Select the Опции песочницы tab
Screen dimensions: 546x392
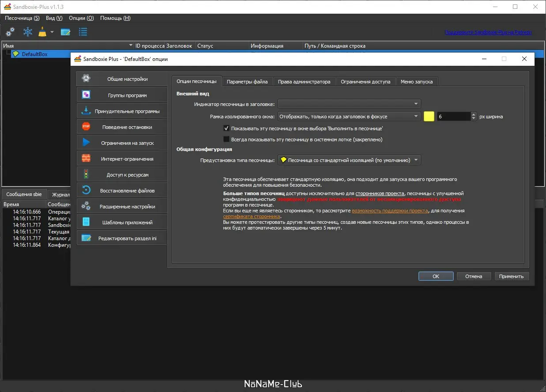[196, 81]
